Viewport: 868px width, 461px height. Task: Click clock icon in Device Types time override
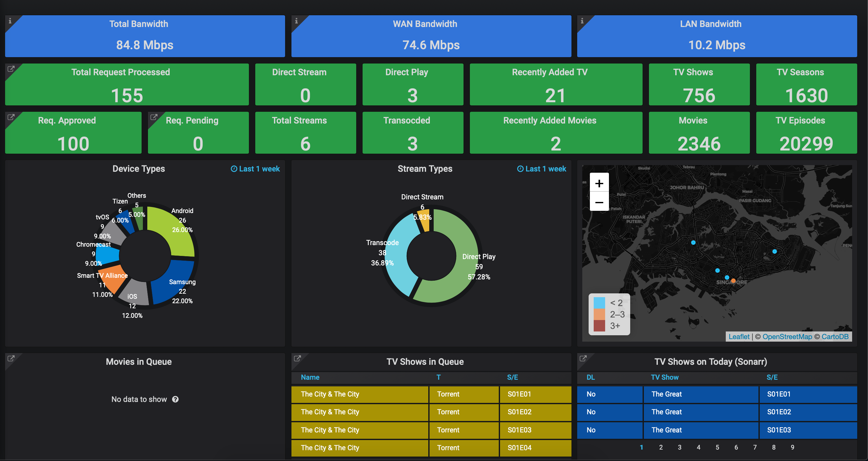click(234, 169)
